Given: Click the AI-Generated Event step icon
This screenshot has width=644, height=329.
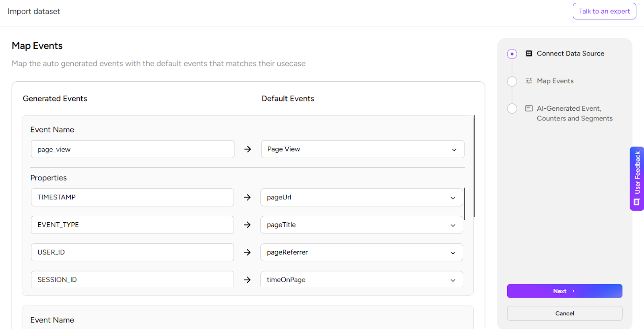Looking at the screenshot, I should [x=529, y=108].
